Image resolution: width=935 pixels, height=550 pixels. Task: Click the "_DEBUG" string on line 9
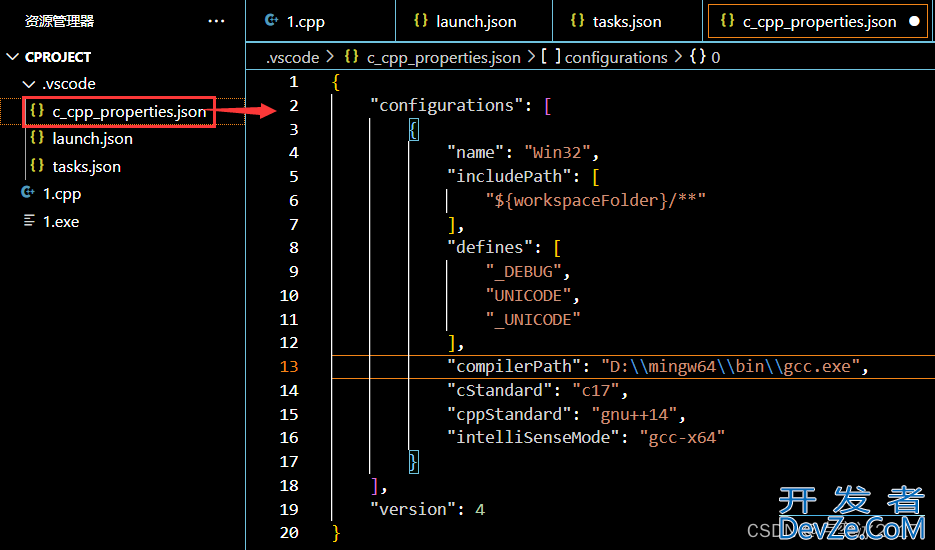(x=524, y=272)
